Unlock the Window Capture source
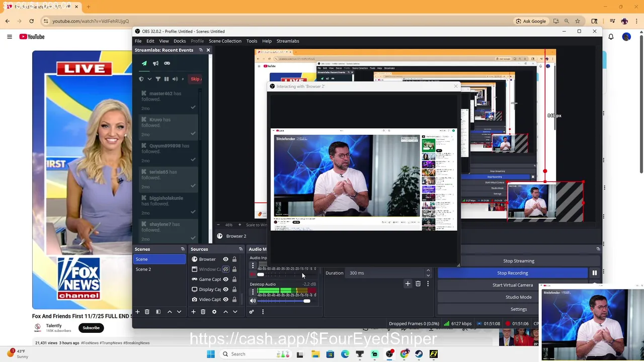 pyautogui.click(x=234, y=269)
